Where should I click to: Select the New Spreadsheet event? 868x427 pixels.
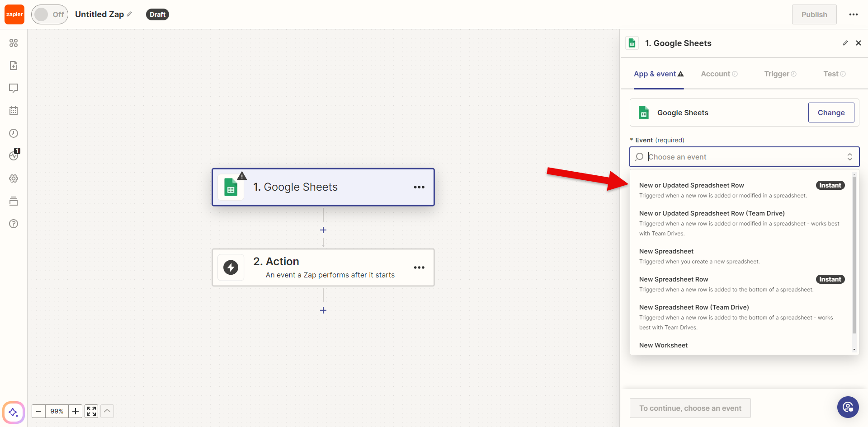coord(741,256)
